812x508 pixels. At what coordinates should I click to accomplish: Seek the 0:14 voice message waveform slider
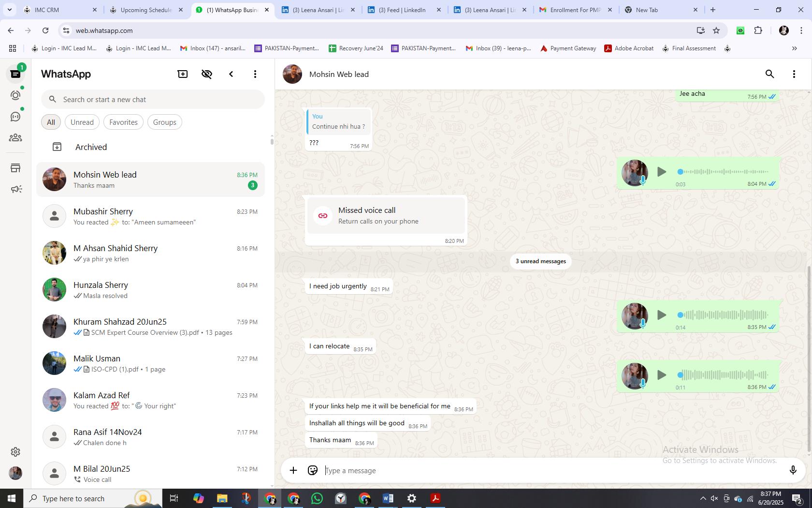[724, 315]
